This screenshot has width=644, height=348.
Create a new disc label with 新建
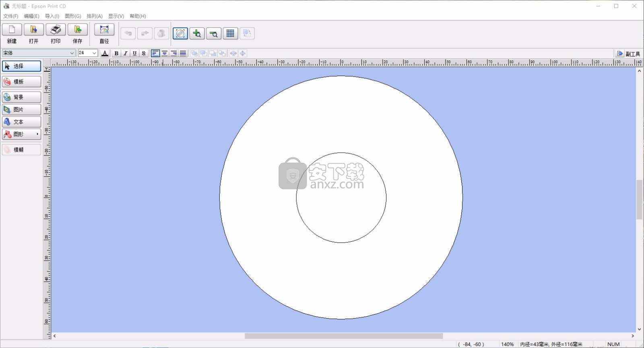[x=12, y=30]
